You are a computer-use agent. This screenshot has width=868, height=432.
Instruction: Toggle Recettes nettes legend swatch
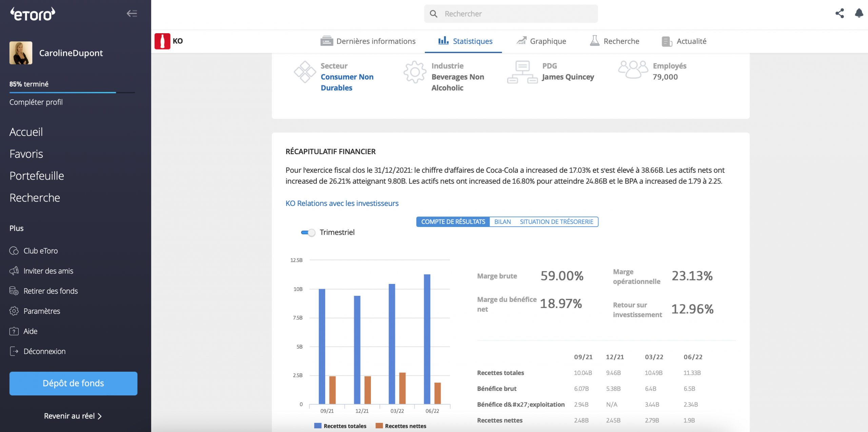click(x=379, y=426)
